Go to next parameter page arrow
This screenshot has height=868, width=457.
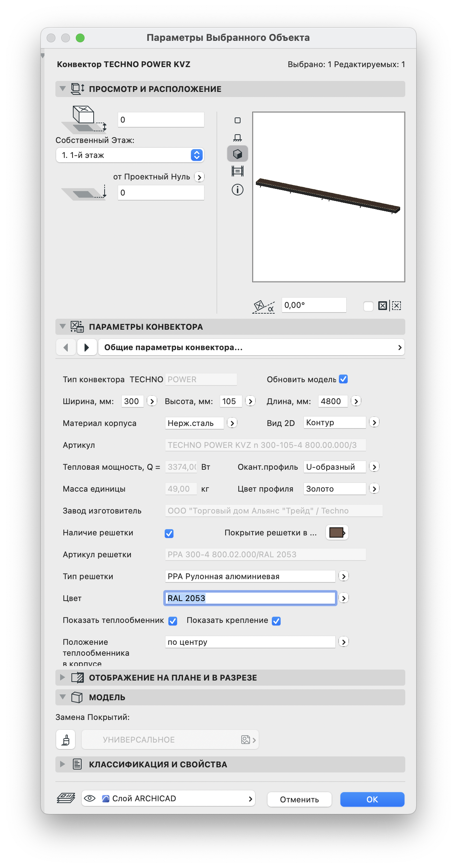click(87, 347)
